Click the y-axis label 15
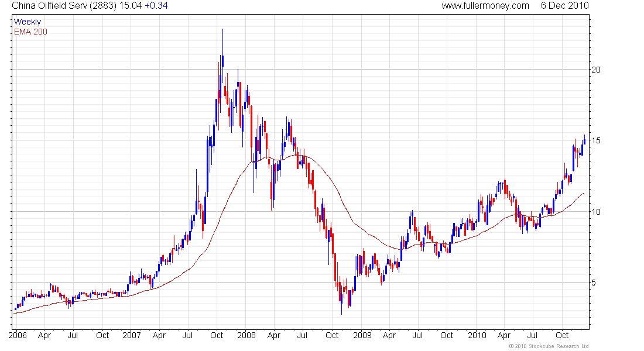This screenshot has height=351, width=644. point(595,141)
